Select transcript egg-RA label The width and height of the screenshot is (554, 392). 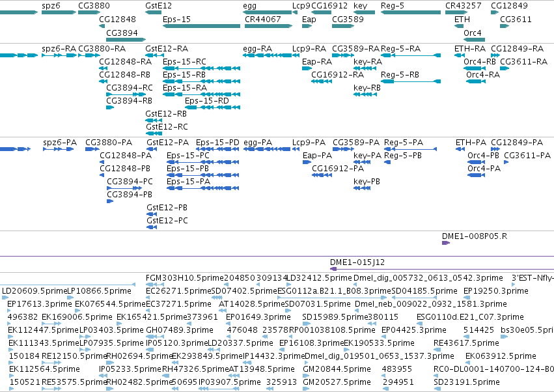(x=258, y=49)
